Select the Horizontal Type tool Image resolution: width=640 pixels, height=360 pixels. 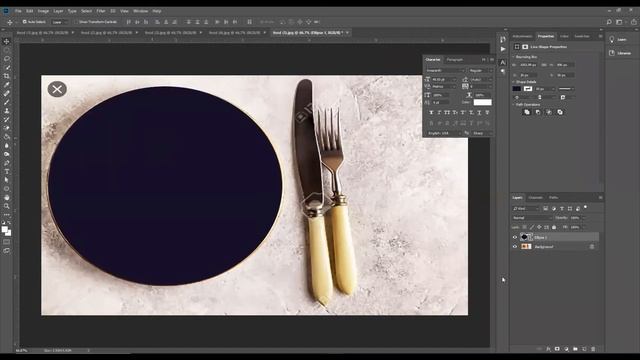click(7, 171)
